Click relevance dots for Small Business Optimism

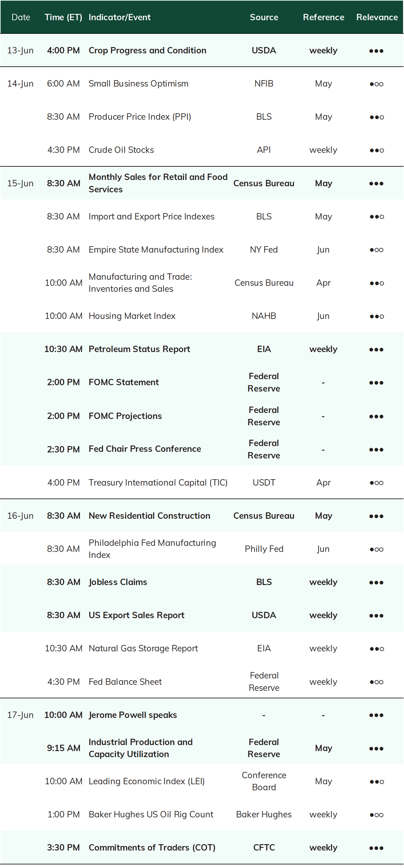click(x=376, y=84)
